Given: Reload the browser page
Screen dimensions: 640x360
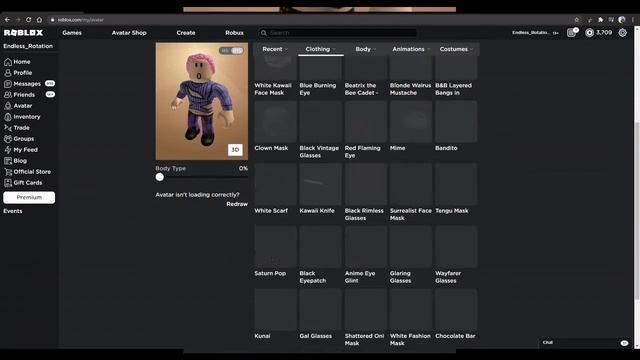Looking at the screenshot, I should pyautogui.click(x=29, y=20).
